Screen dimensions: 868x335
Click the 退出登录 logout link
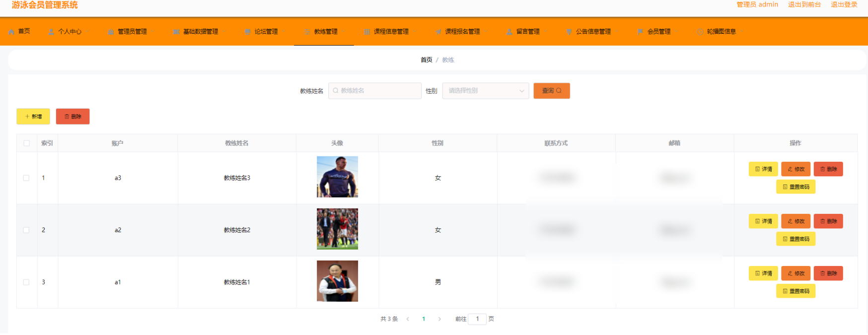tap(844, 4)
